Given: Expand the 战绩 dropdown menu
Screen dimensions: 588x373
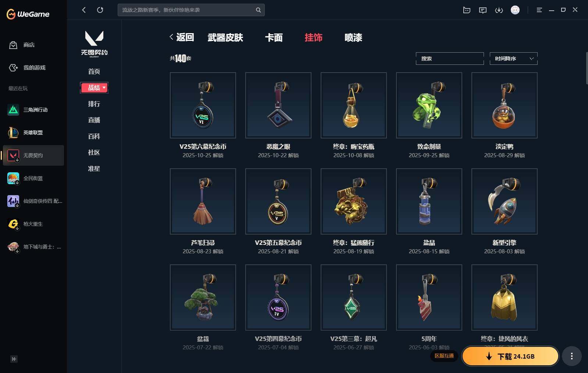Looking at the screenshot, I should pos(94,88).
